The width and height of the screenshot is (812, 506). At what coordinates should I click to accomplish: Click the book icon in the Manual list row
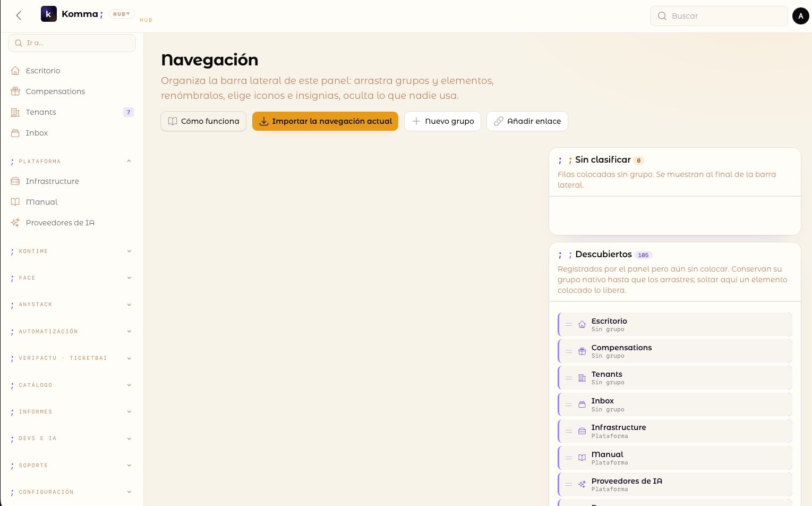[x=582, y=458]
